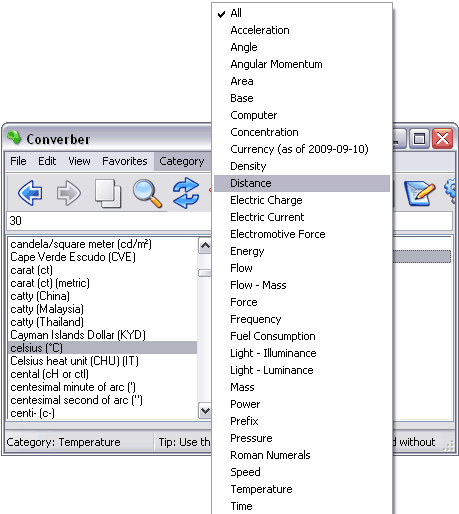Click the blue Swap arrows icon
Image resolution: width=459 pixels, height=514 pixels.
186,193
